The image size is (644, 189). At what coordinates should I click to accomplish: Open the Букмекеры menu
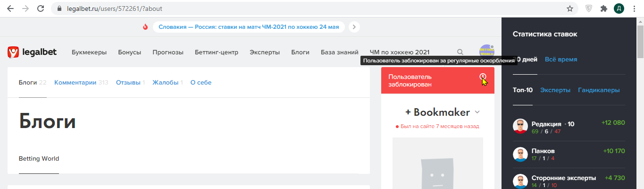coord(89,52)
